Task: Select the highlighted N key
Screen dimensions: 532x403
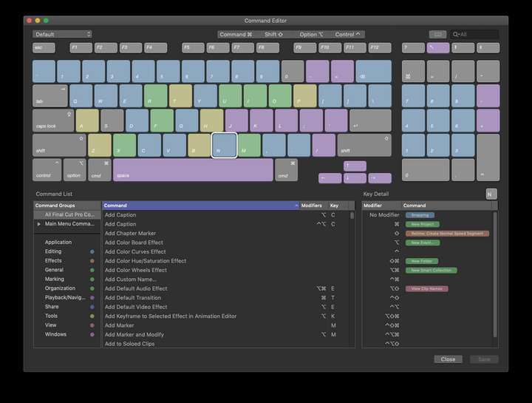Action: pyautogui.click(x=225, y=146)
